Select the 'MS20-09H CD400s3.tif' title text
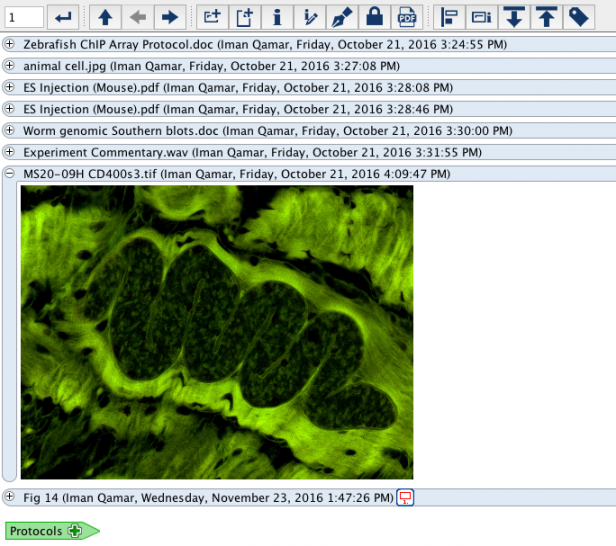 tap(90, 174)
